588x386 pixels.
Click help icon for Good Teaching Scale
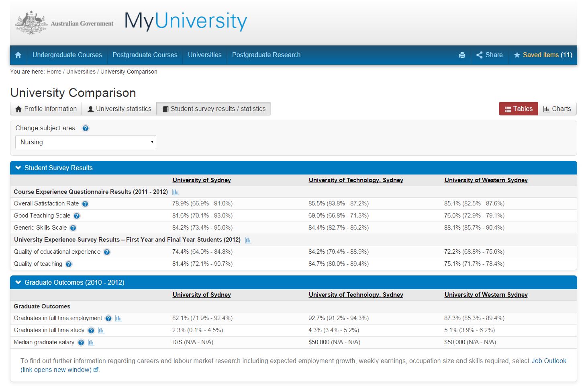pos(77,216)
